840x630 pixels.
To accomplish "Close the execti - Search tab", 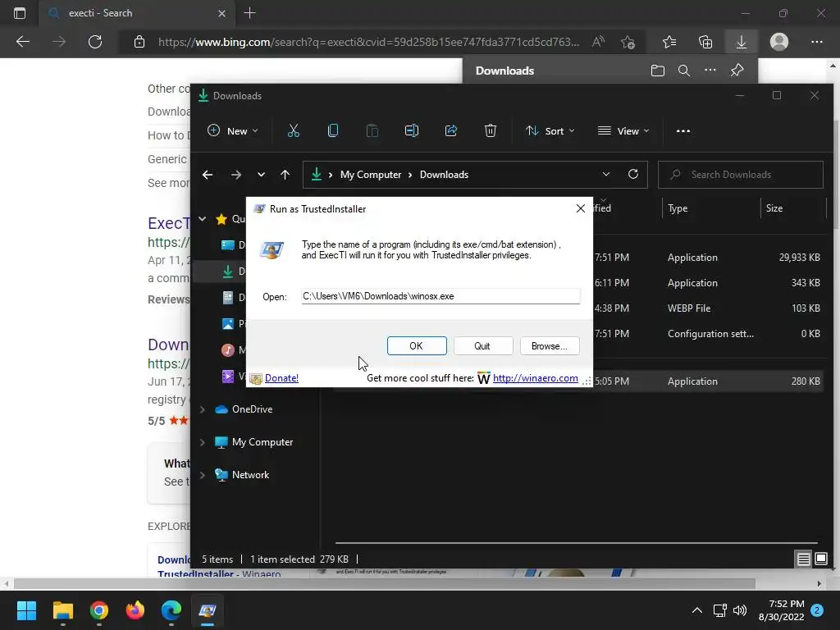I will coord(221,13).
